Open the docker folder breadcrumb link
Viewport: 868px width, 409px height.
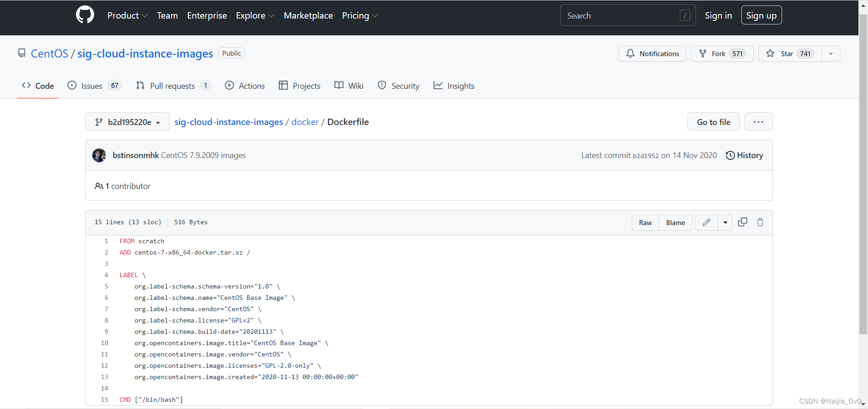point(305,122)
